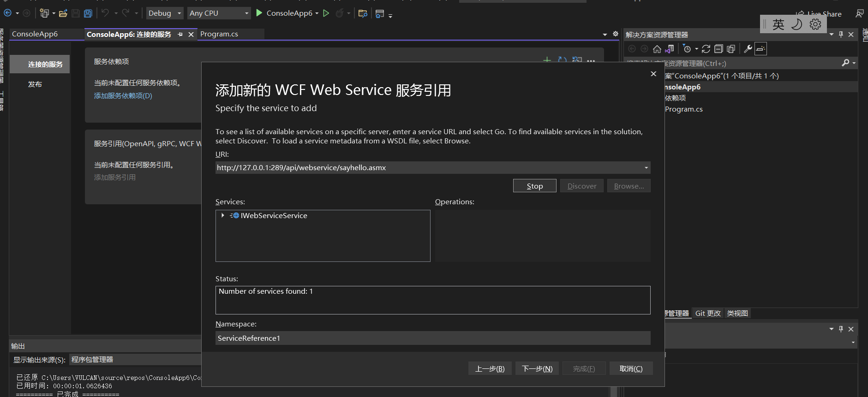
Task: Click the Solution Explorer search magnifier icon
Action: 845,63
